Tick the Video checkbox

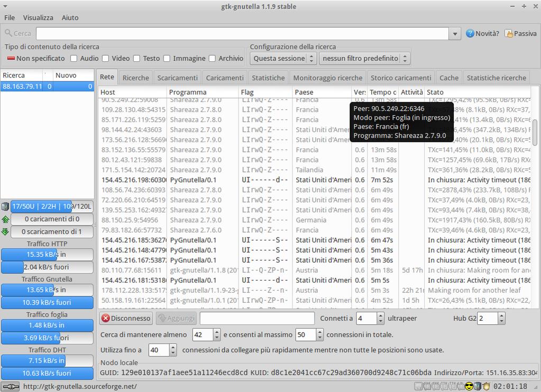(106, 58)
